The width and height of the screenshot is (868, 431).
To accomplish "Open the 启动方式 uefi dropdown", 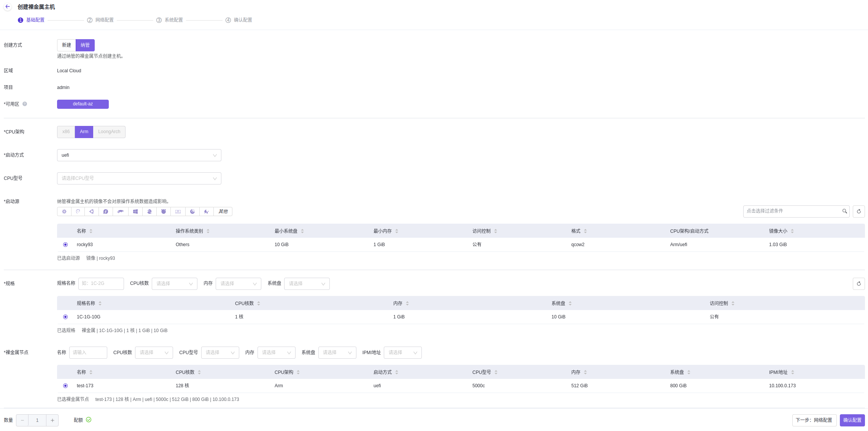I will [x=139, y=155].
